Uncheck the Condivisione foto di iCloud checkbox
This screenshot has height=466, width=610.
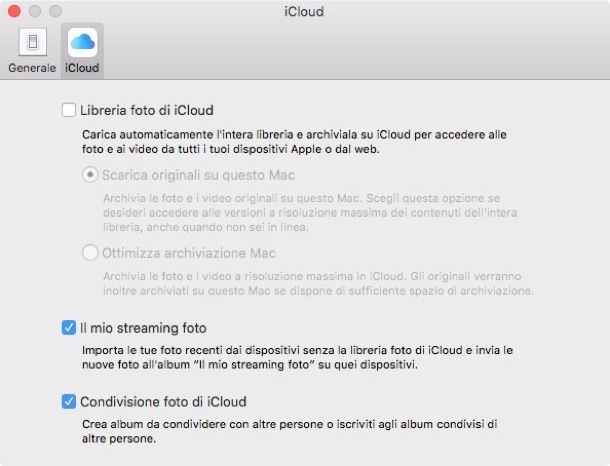[x=69, y=402]
